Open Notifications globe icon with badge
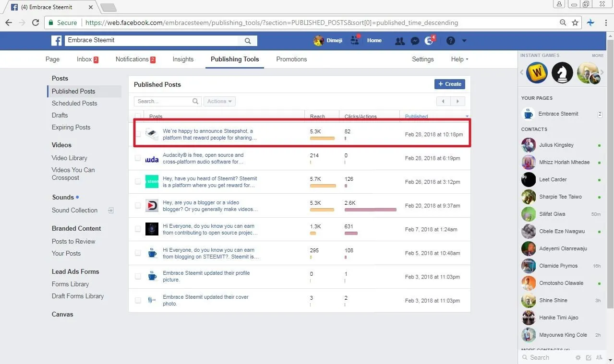The image size is (614, 364). tap(430, 41)
